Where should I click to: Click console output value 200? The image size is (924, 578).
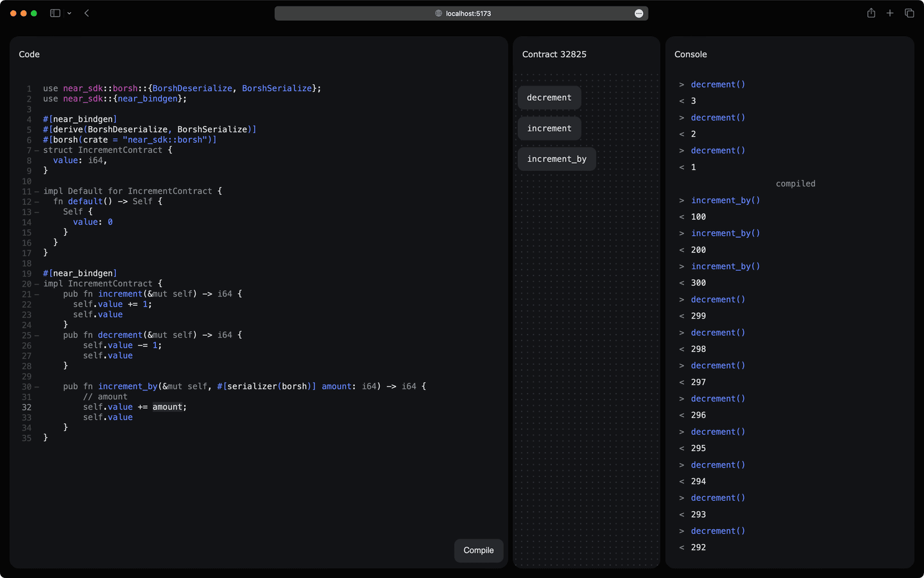[x=699, y=250]
